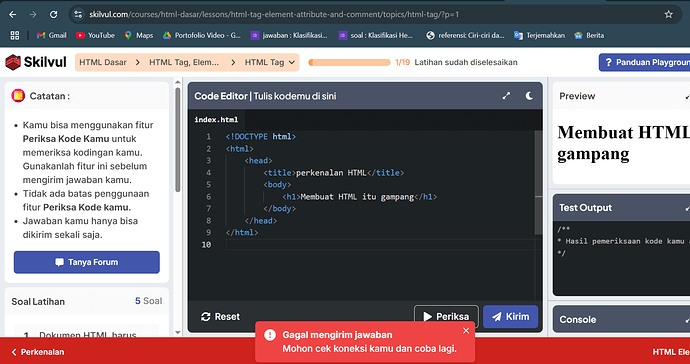
Task: Open the browser apps grid icon
Action: 15,35
